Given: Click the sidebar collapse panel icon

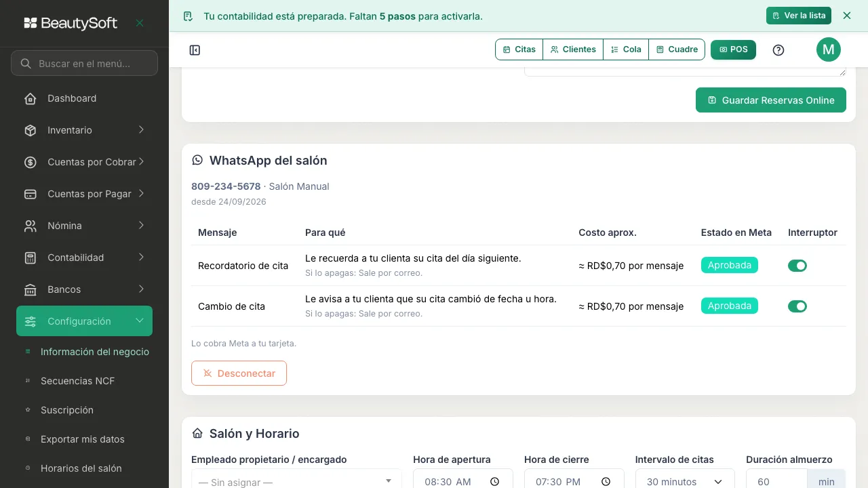Looking at the screenshot, I should tap(195, 50).
